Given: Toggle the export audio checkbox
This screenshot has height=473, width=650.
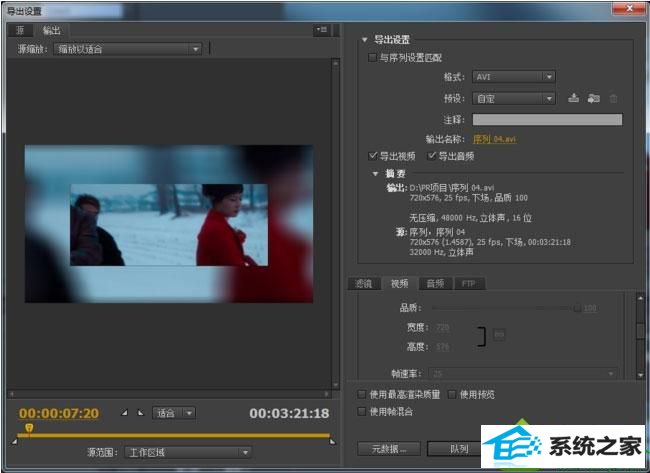Looking at the screenshot, I should [x=432, y=156].
